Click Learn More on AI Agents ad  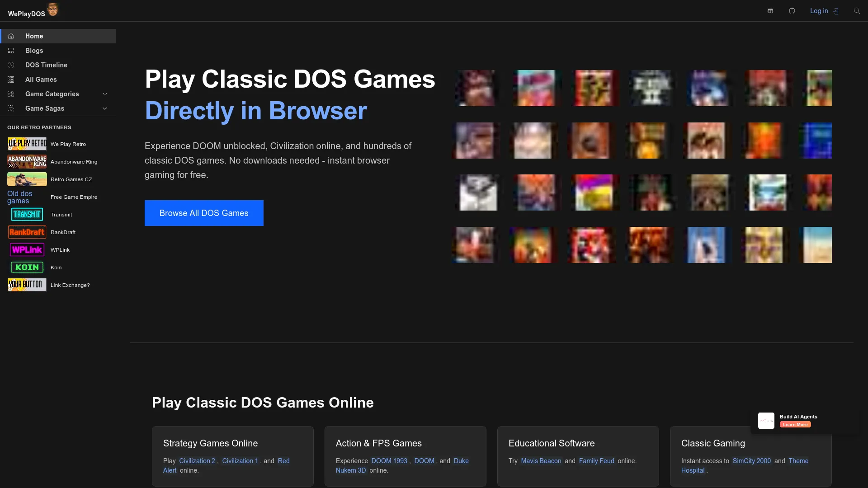[795, 424]
